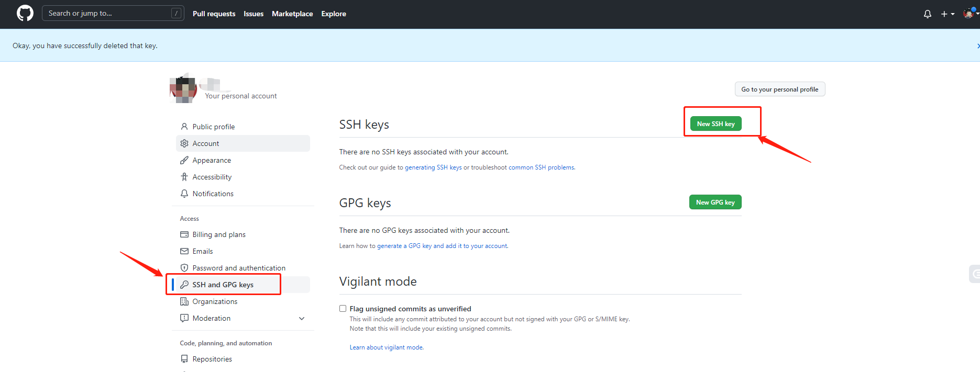Open the notifications bell icon
Viewport: 980px width, 372px height.
click(927, 14)
